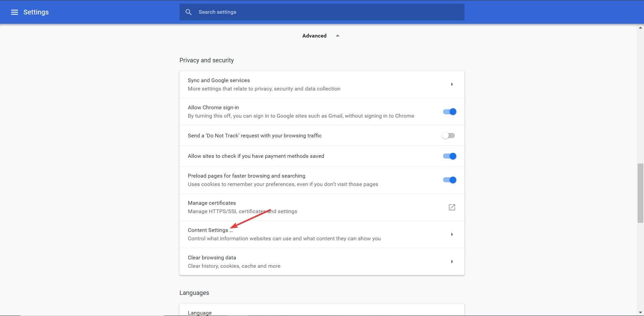Screen dimensions: 644x316
Task: Focus the Search settings field
Action: tap(322, 12)
